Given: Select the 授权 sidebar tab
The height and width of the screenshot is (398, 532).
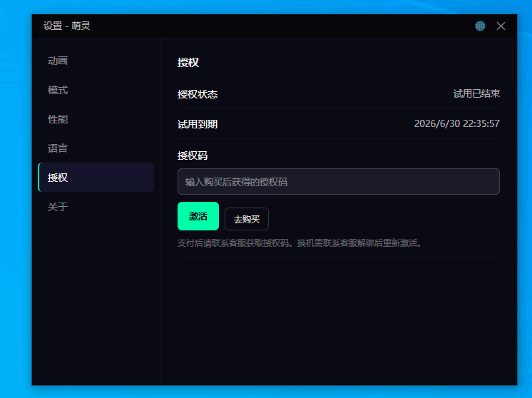Looking at the screenshot, I should click(x=96, y=178).
